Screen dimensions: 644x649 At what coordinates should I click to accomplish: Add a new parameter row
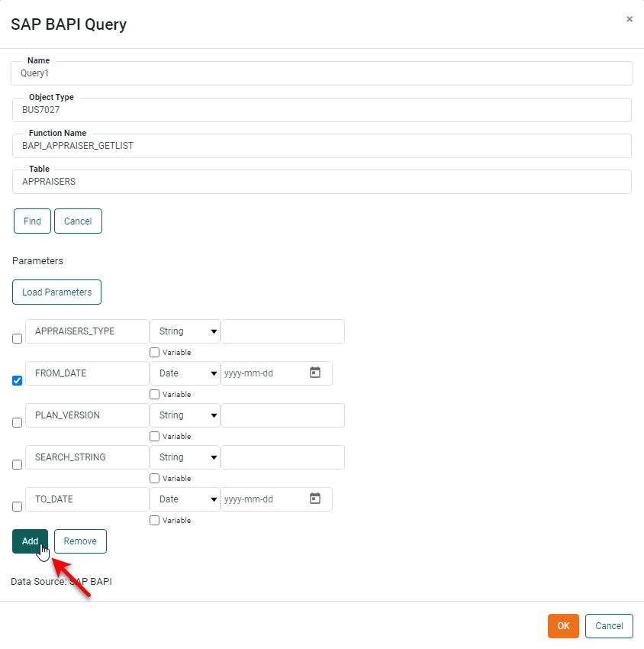pyautogui.click(x=30, y=541)
